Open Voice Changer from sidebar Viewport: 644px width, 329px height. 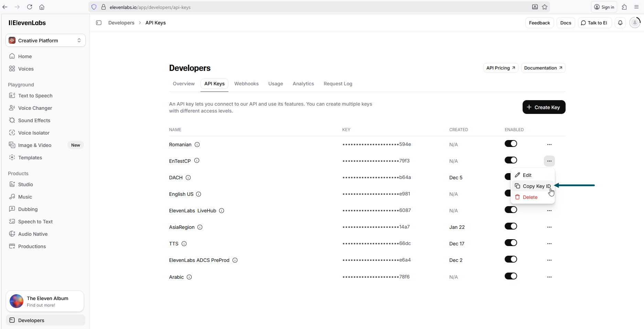(35, 108)
